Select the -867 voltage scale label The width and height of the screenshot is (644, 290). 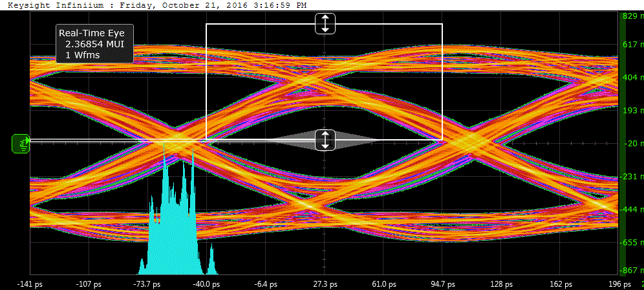click(x=631, y=270)
